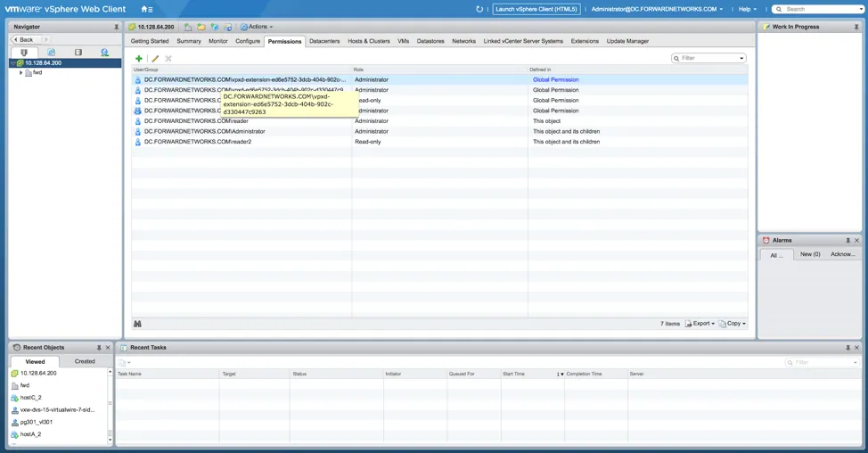Image resolution: width=868 pixels, height=453 pixels.
Task: Open the Datacenters tab
Action: [x=324, y=41]
